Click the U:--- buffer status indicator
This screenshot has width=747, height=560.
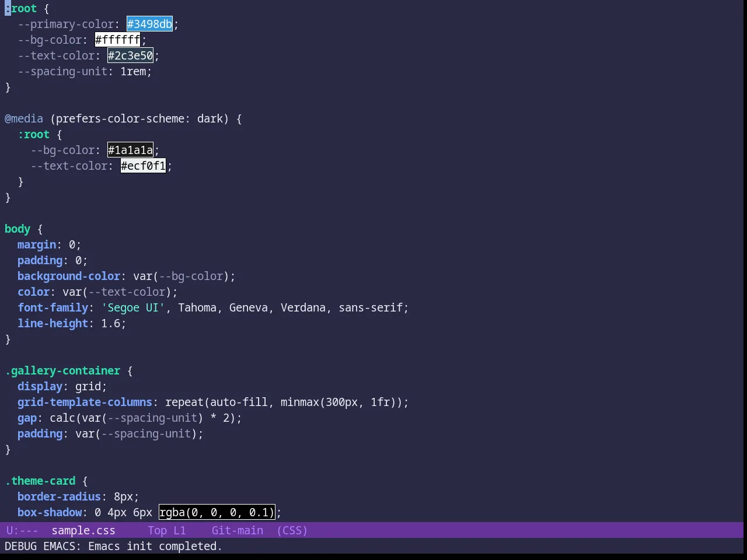(x=22, y=530)
